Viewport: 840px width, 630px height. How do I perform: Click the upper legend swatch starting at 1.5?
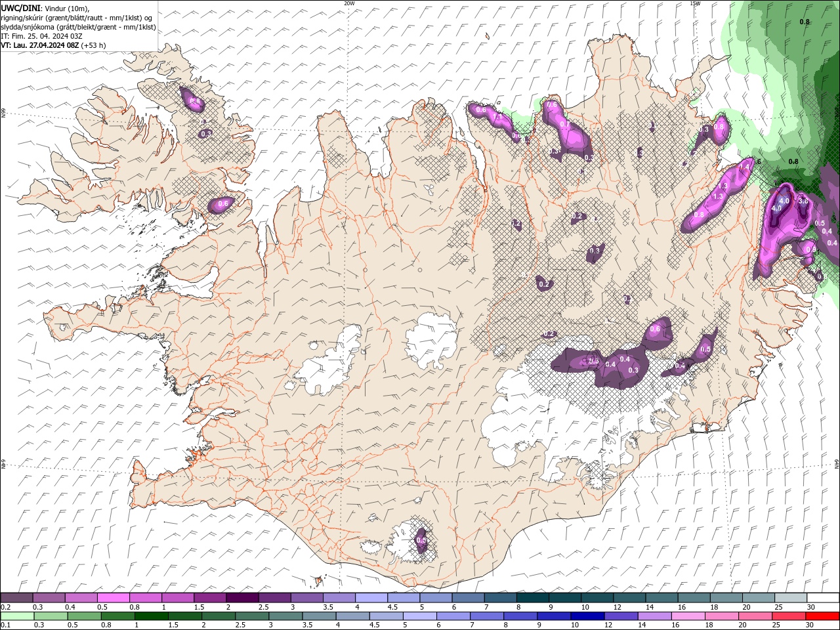210,598
